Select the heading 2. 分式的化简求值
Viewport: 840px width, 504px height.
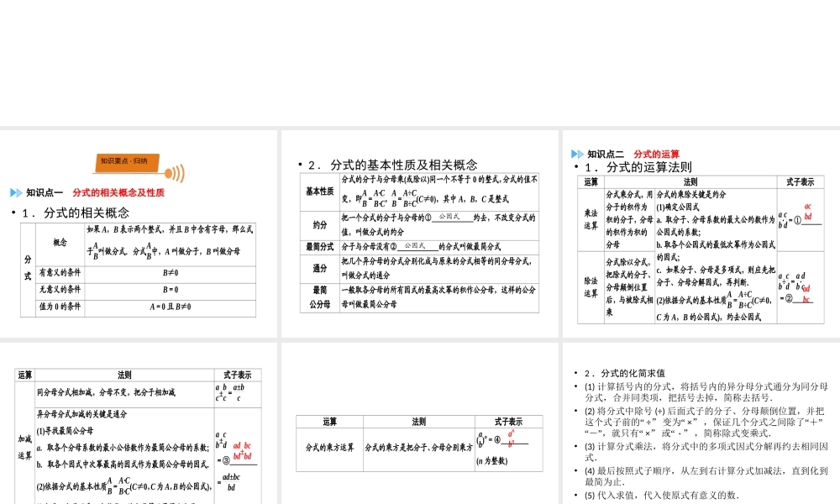(x=625, y=373)
